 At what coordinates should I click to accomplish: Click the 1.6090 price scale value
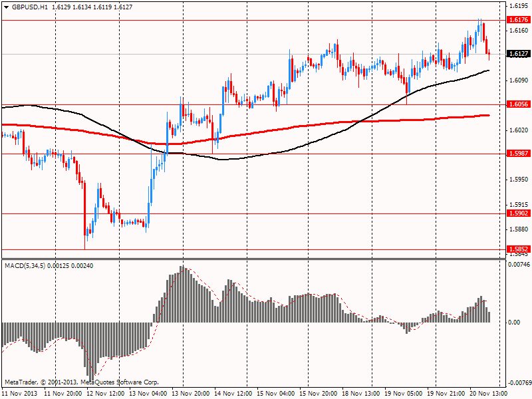[519, 80]
